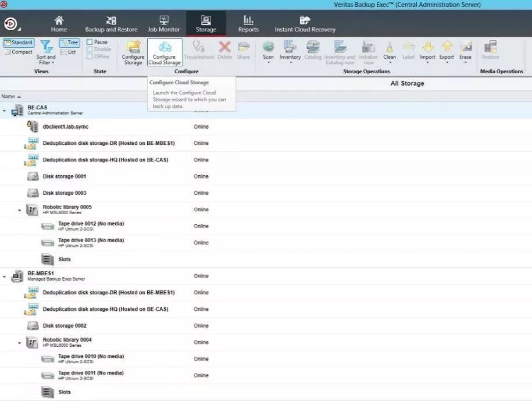The height and width of the screenshot is (401, 532).
Task: Toggle the Offline checkbox
Action: click(90, 56)
